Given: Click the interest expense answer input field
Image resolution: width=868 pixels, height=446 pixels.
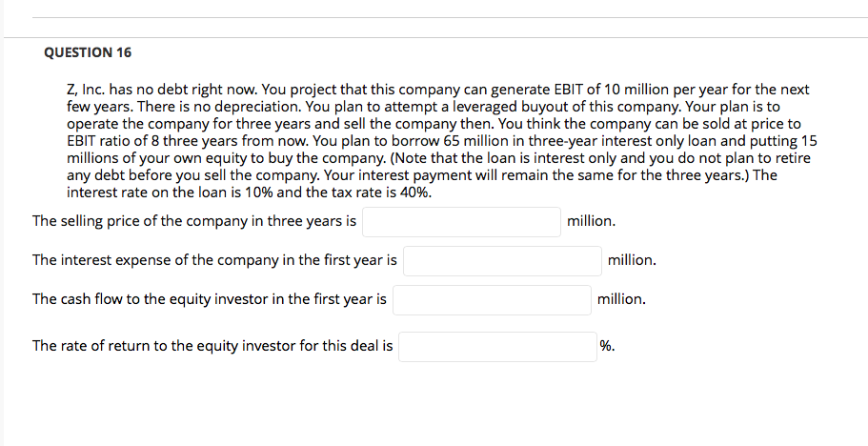Looking at the screenshot, I should point(501,260).
